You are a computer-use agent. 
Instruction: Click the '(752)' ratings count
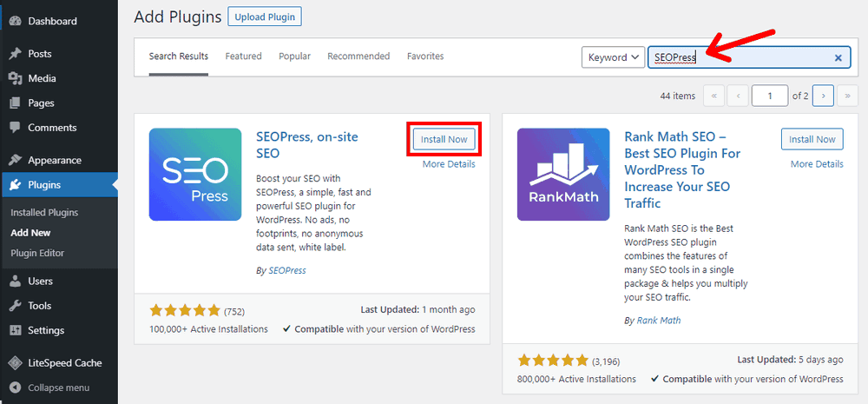(x=234, y=311)
